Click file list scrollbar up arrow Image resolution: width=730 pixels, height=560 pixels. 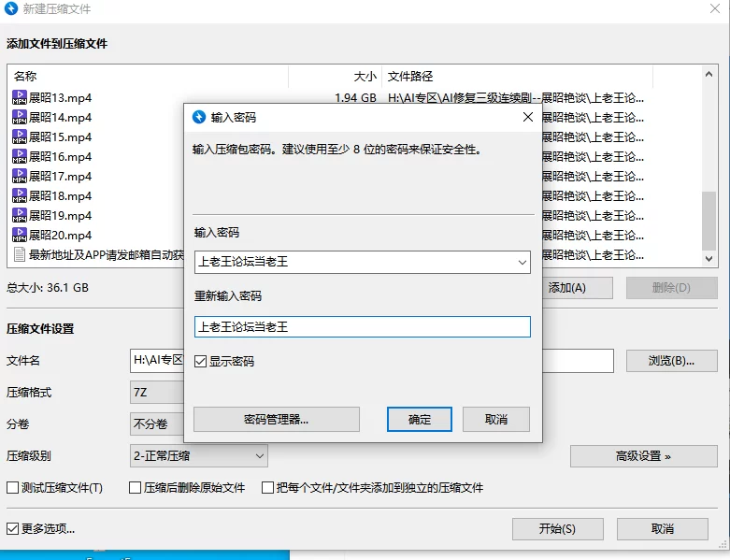pyautogui.click(x=709, y=74)
